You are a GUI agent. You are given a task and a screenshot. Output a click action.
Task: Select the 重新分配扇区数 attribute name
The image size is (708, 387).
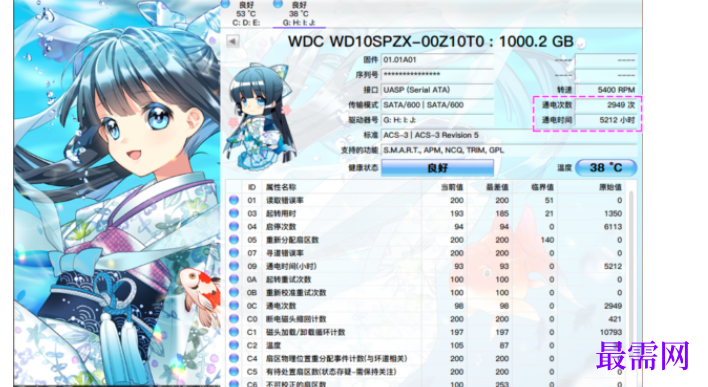[x=292, y=240]
